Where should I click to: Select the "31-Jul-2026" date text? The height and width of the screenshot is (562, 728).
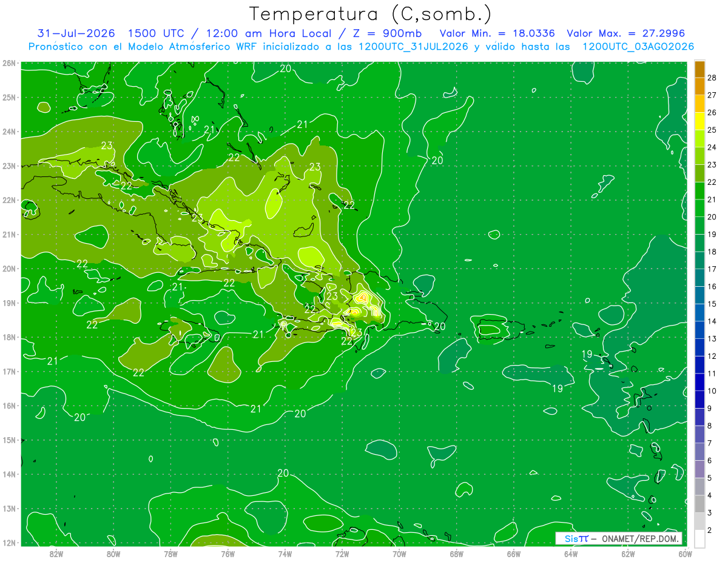tap(76, 33)
